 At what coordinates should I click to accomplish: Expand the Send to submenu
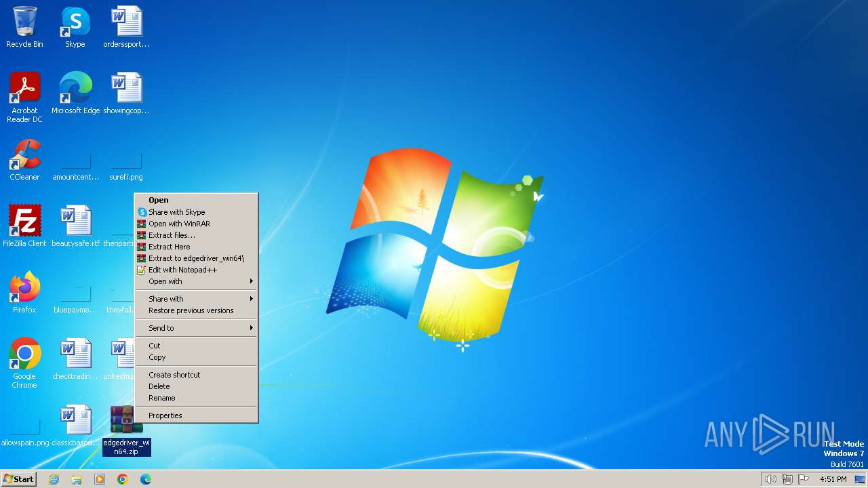(197, 328)
